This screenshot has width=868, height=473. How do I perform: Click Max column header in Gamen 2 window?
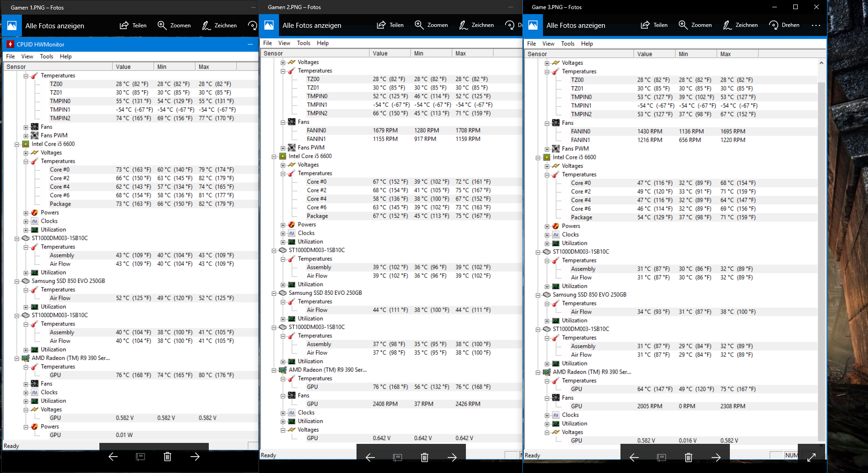473,53
